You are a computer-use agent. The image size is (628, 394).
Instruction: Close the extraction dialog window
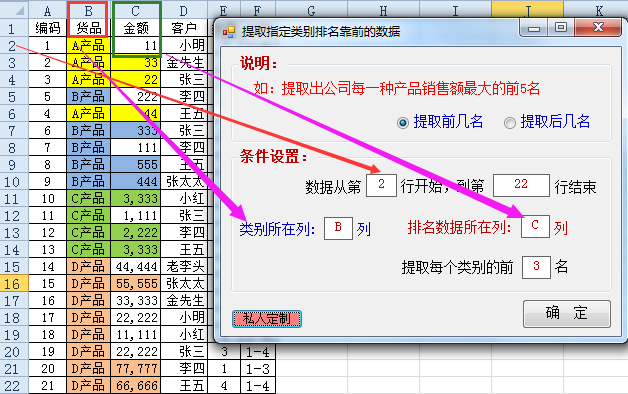[598, 28]
